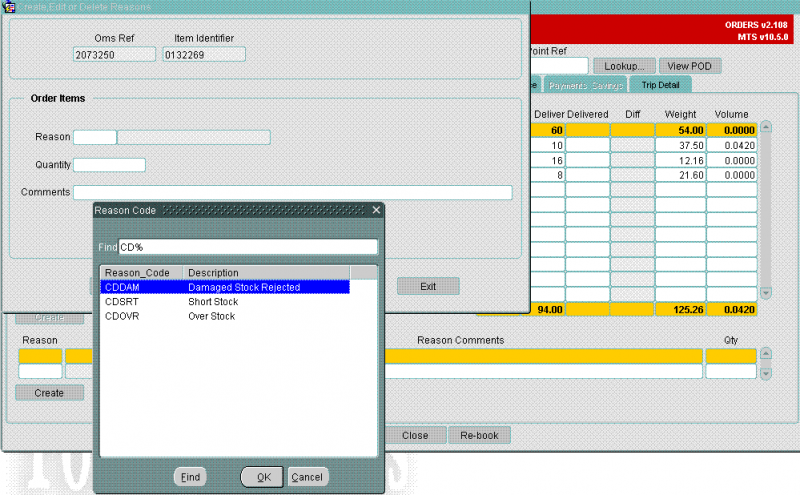Select the CDSRT Short Stock row
The height and width of the screenshot is (495, 800).
225,302
